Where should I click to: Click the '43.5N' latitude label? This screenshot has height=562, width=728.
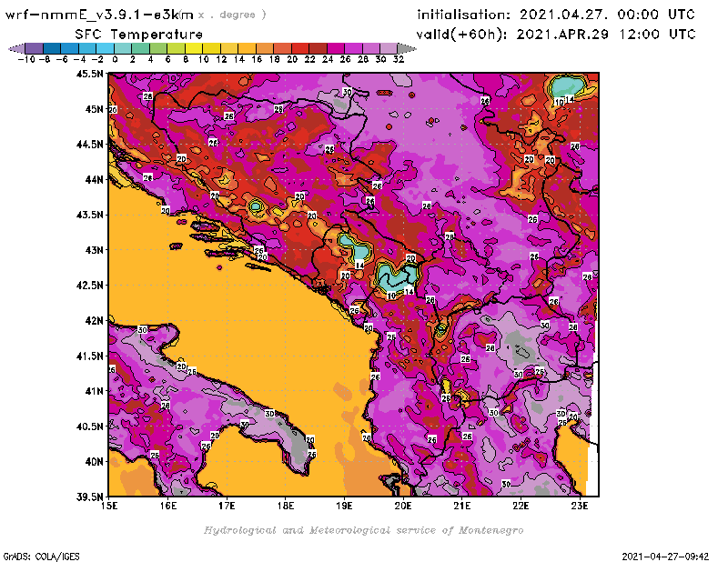pos(89,215)
